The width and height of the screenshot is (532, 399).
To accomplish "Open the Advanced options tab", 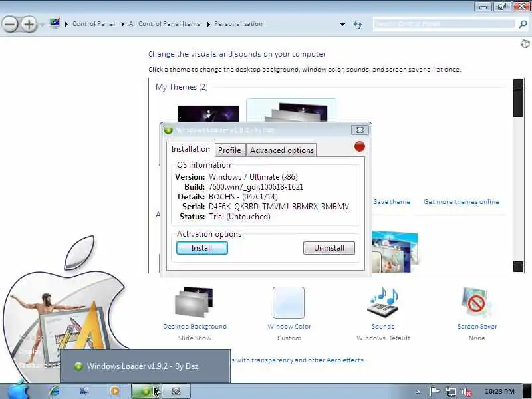I will [281, 150].
